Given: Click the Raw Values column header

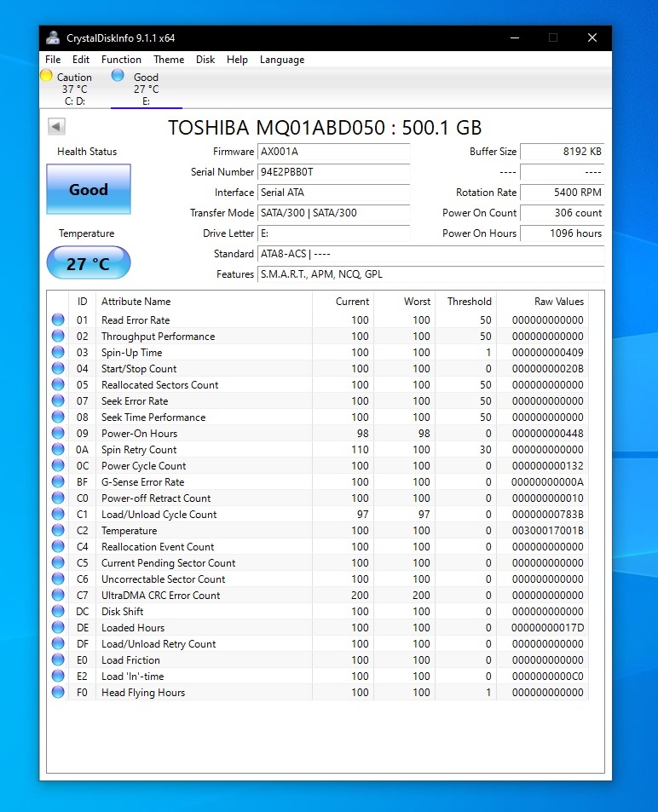Looking at the screenshot, I should pos(542,302).
